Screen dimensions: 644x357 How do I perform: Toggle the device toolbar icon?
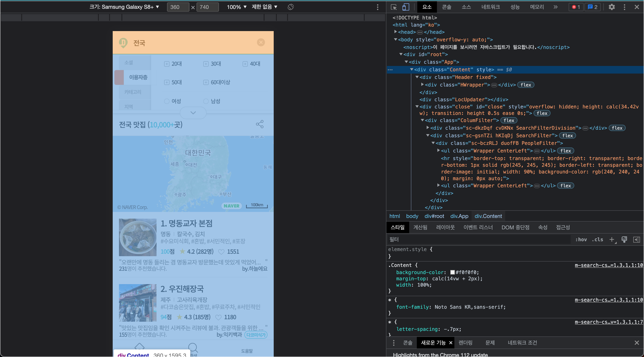coord(405,7)
